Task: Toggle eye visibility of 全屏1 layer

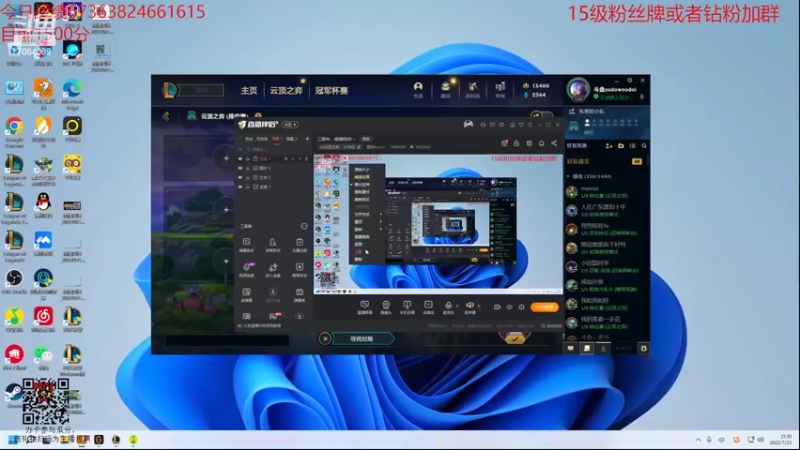Action: (240, 187)
